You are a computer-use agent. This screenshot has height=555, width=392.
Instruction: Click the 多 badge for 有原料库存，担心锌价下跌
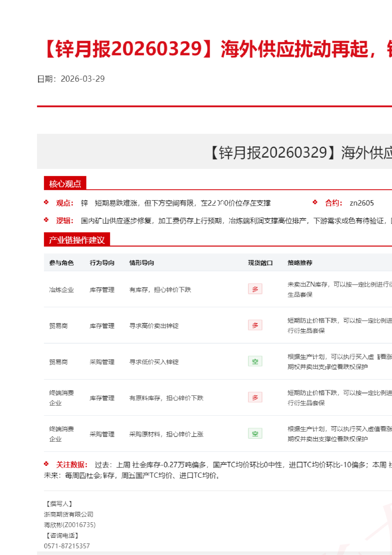click(x=255, y=397)
